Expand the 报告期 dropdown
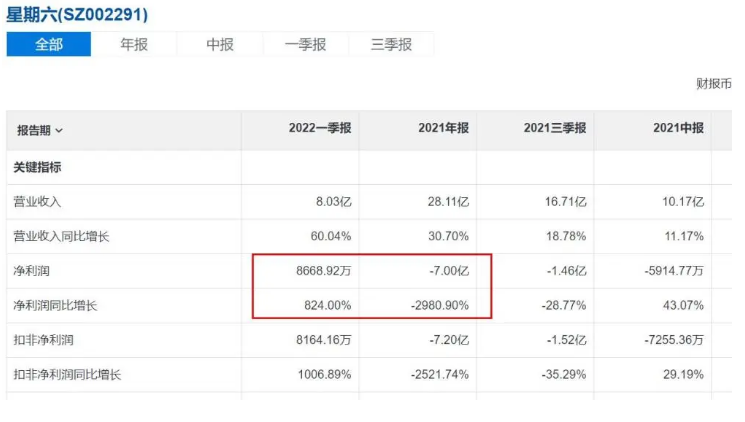 click(40, 130)
